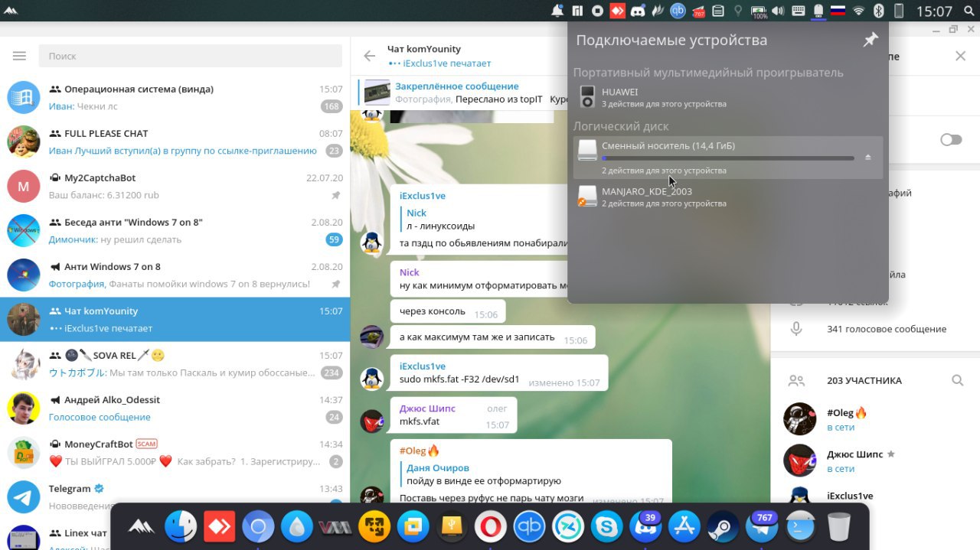Open MoneyCraftBot chat
The width and height of the screenshot is (980, 550).
[x=175, y=453]
